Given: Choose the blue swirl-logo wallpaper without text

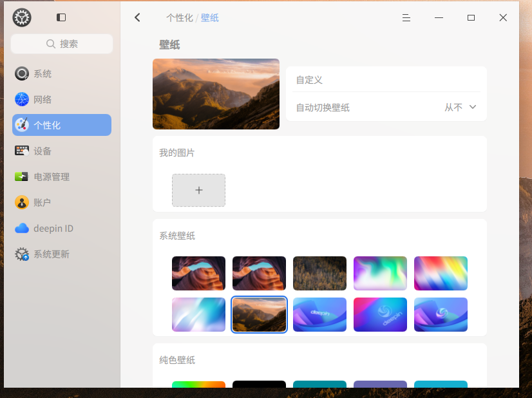Looking at the screenshot, I should [x=441, y=314].
